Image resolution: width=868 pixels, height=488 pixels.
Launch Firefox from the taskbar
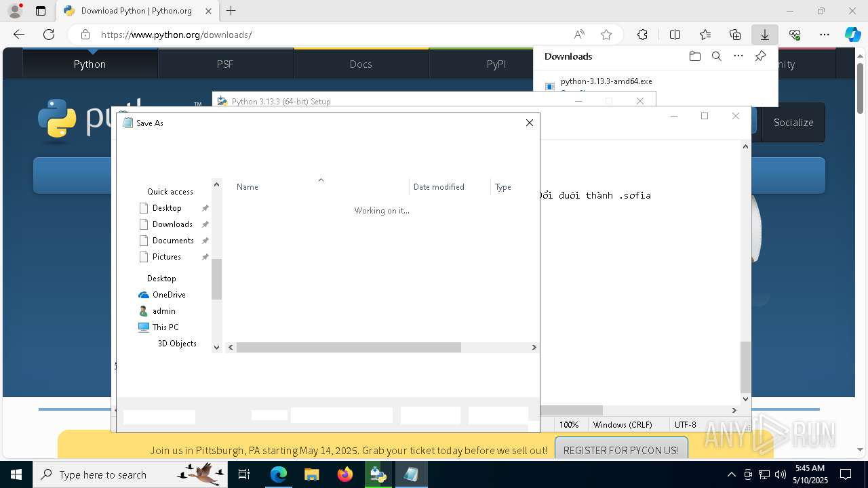pos(345,474)
